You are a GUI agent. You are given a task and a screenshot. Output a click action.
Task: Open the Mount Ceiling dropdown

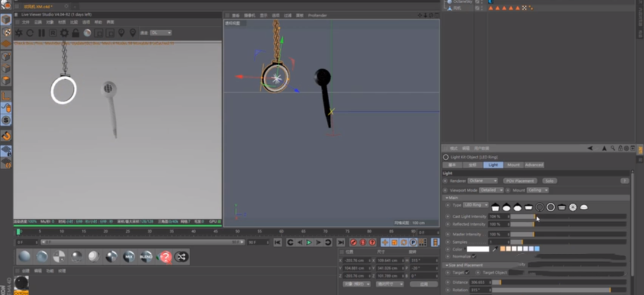[538, 190]
